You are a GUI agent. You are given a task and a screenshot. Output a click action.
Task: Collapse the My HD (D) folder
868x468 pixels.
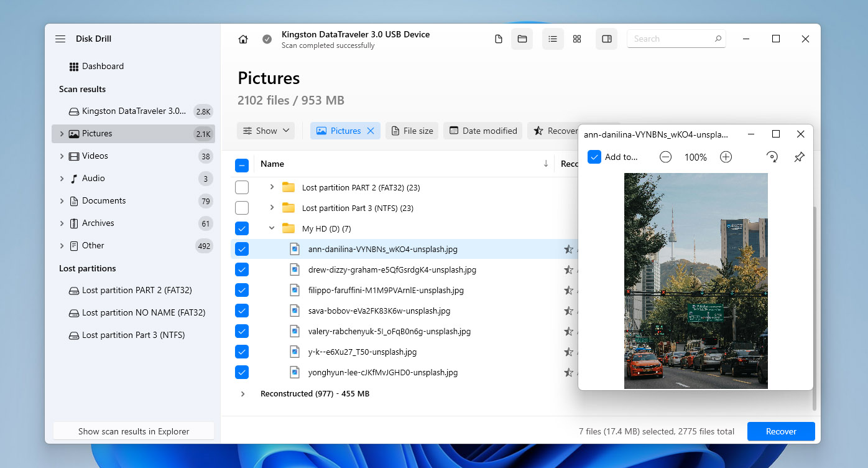pos(272,228)
